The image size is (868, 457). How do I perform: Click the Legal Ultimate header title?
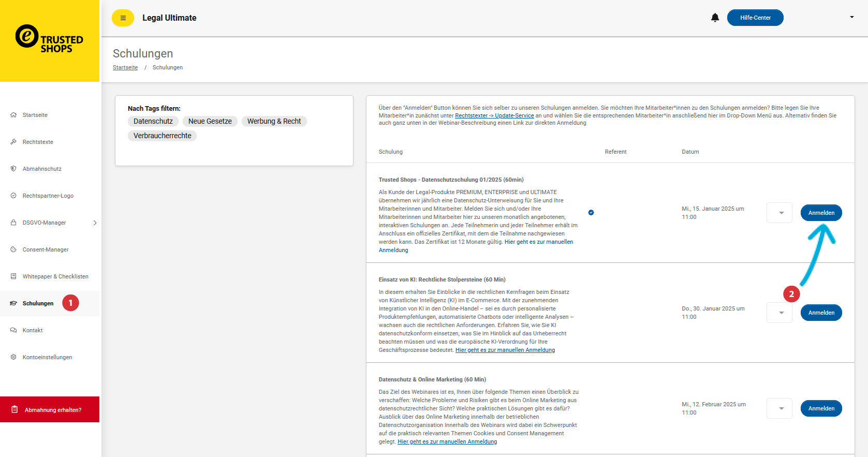(x=169, y=18)
